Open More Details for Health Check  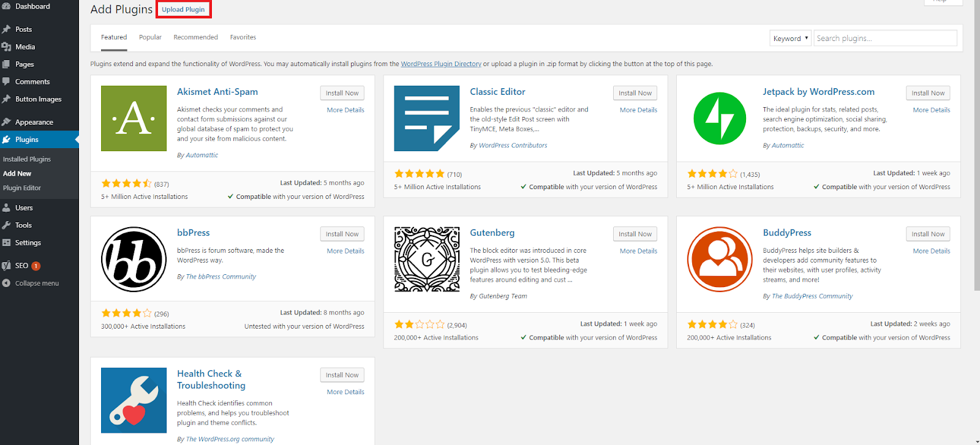point(345,392)
